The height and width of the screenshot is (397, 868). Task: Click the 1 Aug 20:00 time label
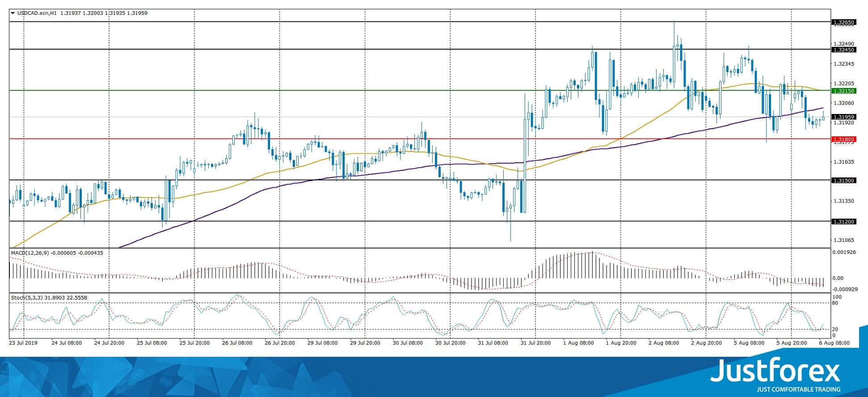click(x=621, y=343)
